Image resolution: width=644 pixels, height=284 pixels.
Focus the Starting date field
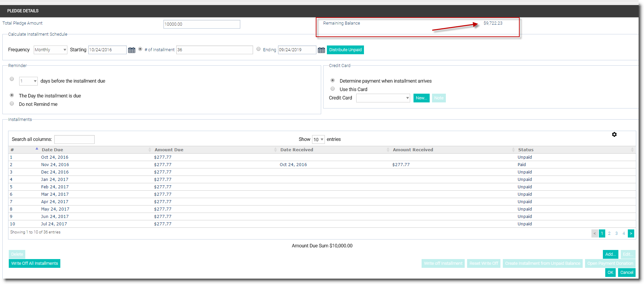[108, 50]
